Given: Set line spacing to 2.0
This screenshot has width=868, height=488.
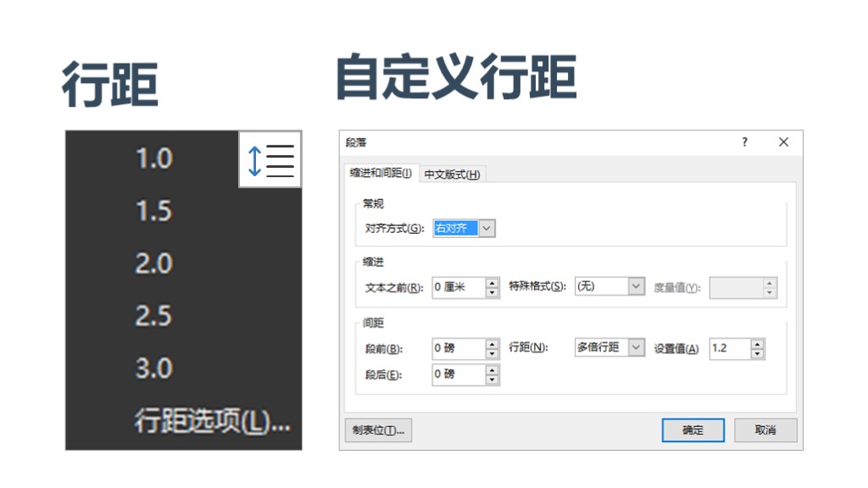Looking at the screenshot, I should [154, 263].
